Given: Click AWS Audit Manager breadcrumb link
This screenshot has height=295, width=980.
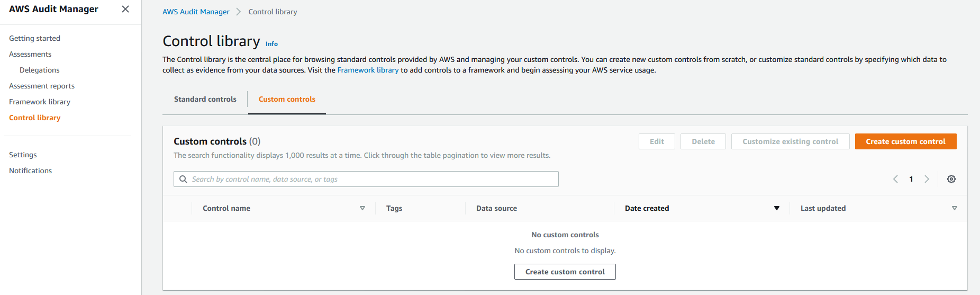Looking at the screenshot, I should 196,12.
